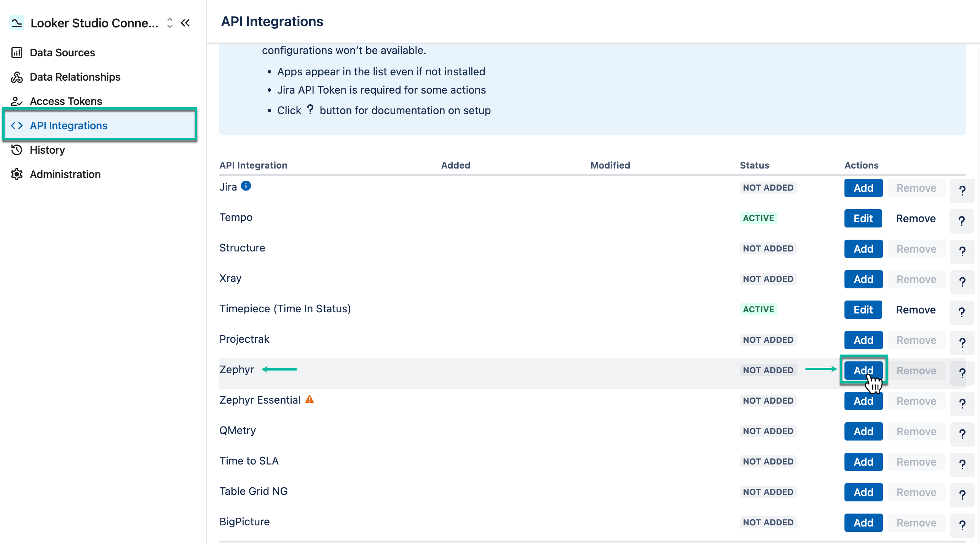Open the app switcher chevrons near the title
The width and height of the screenshot is (980, 544).
click(169, 22)
